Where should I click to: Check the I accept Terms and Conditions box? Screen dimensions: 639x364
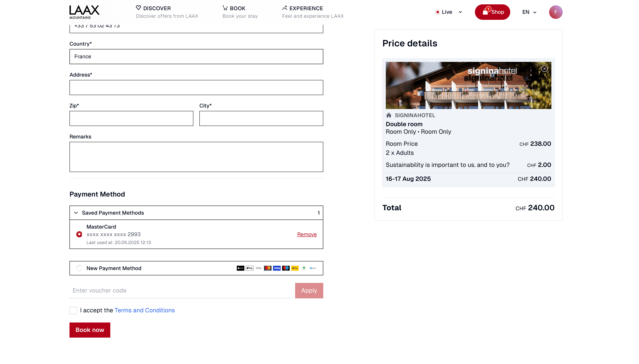[73, 310]
